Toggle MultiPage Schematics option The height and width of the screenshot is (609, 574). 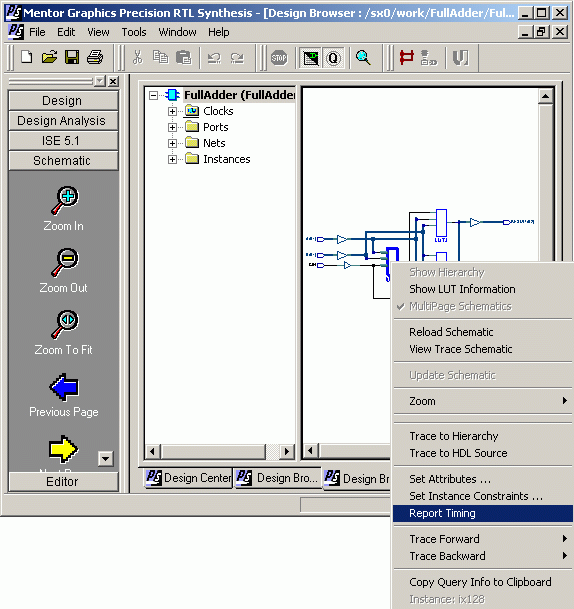(x=483, y=306)
